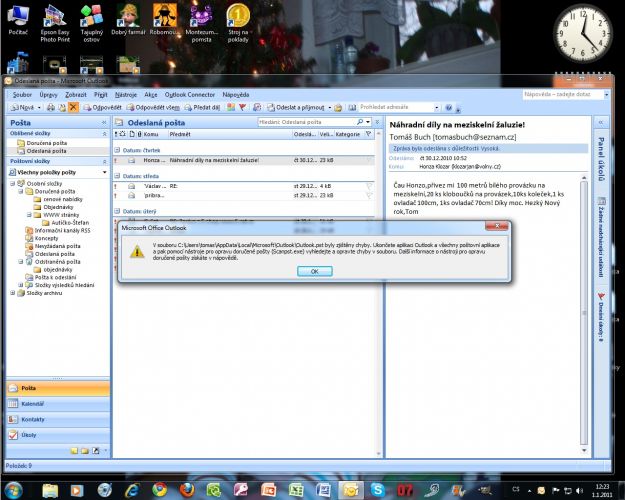
Task: Collapse the Pošta navigation pane chevron
Action: [104, 123]
